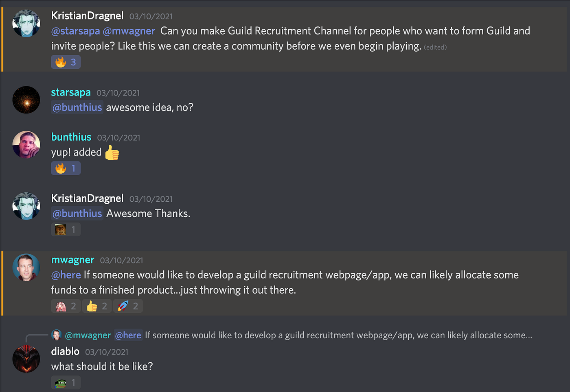Open mwagner's avatar image
Screen dimensions: 570x392
pos(26,267)
